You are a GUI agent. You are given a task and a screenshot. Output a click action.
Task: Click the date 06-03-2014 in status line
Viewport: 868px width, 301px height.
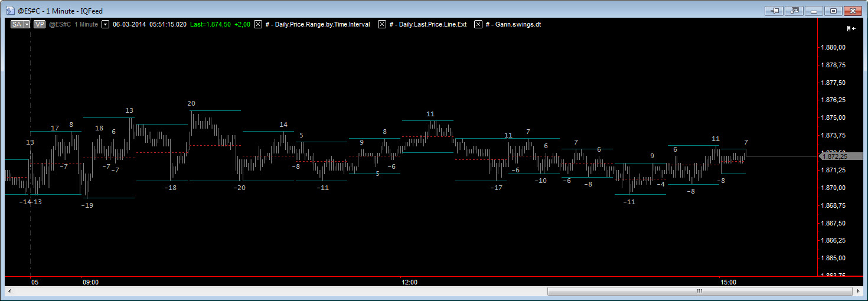click(x=128, y=24)
